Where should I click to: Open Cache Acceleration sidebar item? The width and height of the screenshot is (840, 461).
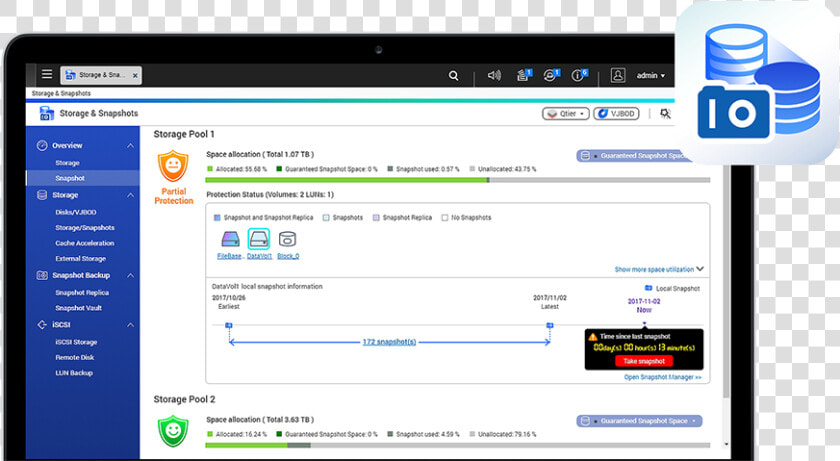pyautogui.click(x=85, y=243)
